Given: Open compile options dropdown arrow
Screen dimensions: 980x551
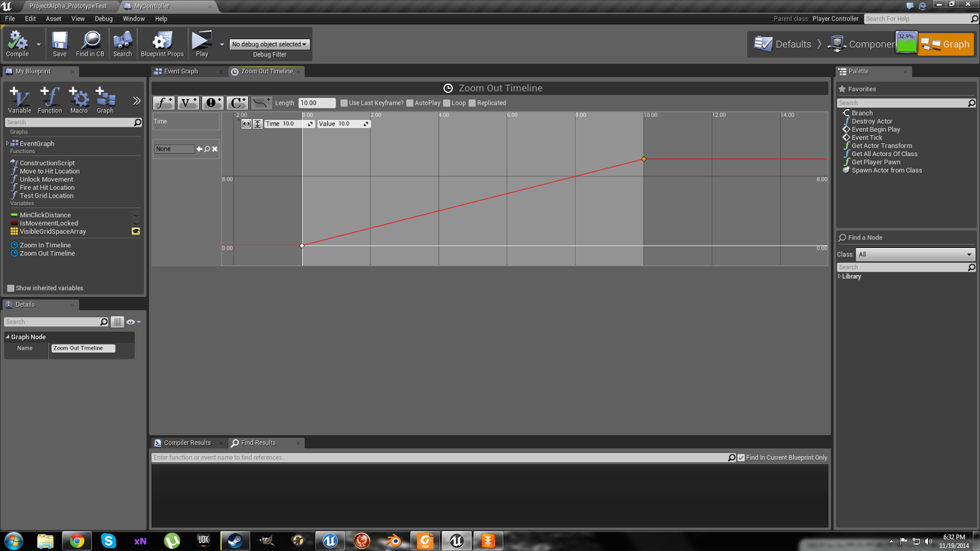Looking at the screenshot, I should [39, 44].
